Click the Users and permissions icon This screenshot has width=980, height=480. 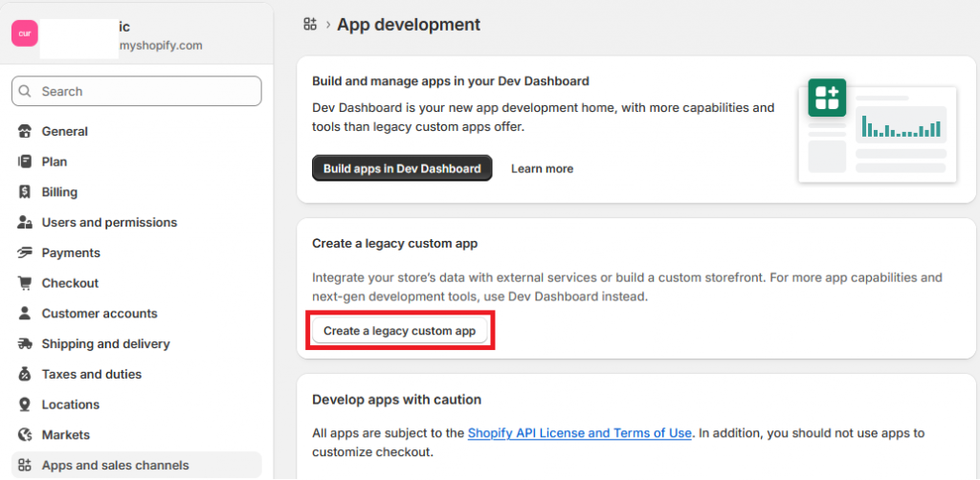25,223
